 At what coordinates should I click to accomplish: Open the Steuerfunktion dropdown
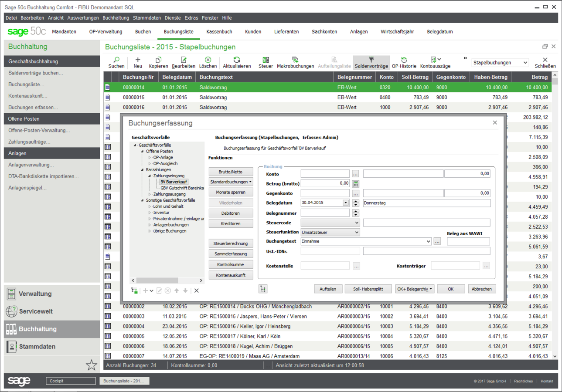click(357, 232)
